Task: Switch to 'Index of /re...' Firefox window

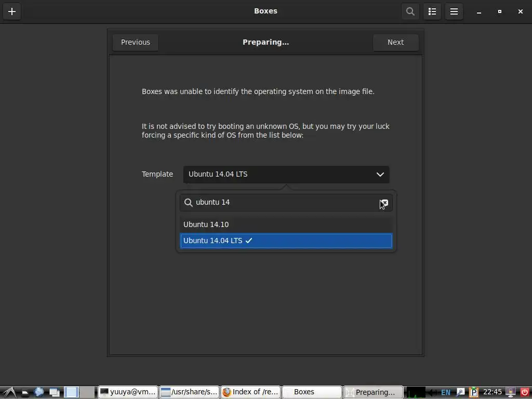Action: [250, 392]
